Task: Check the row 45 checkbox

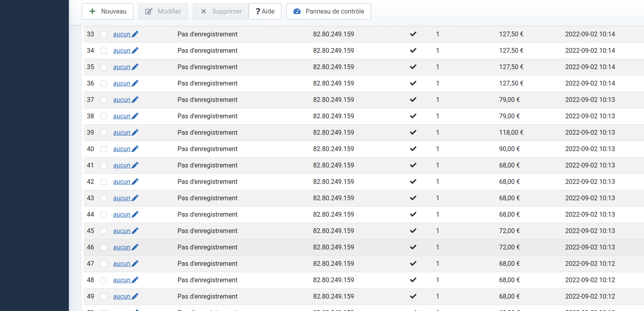Action: tap(104, 231)
